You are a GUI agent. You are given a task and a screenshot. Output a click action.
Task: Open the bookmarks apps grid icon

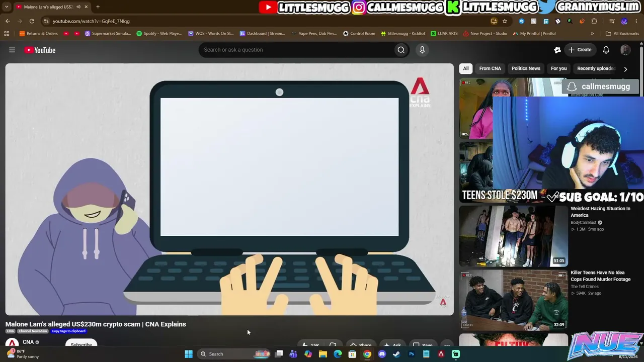[7, 34]
